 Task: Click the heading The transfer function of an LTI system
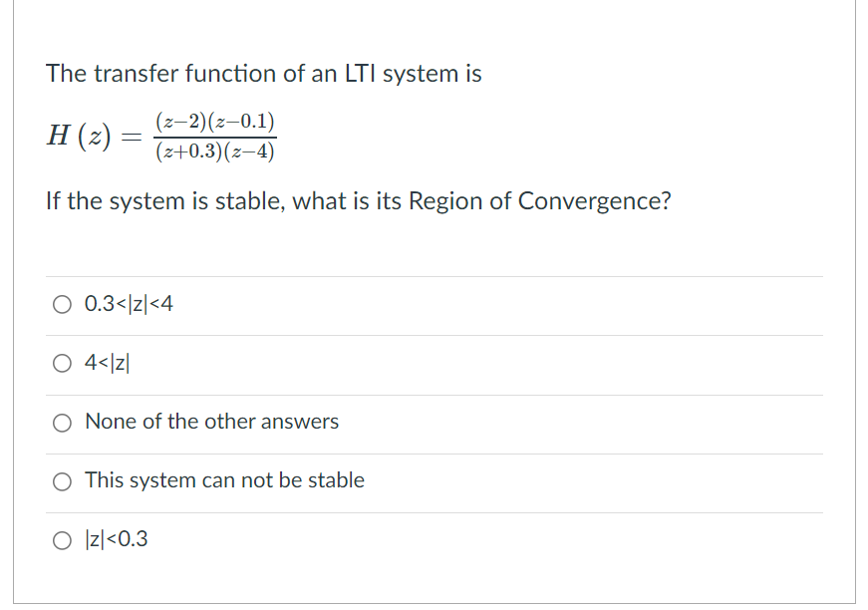click(263, 73)
